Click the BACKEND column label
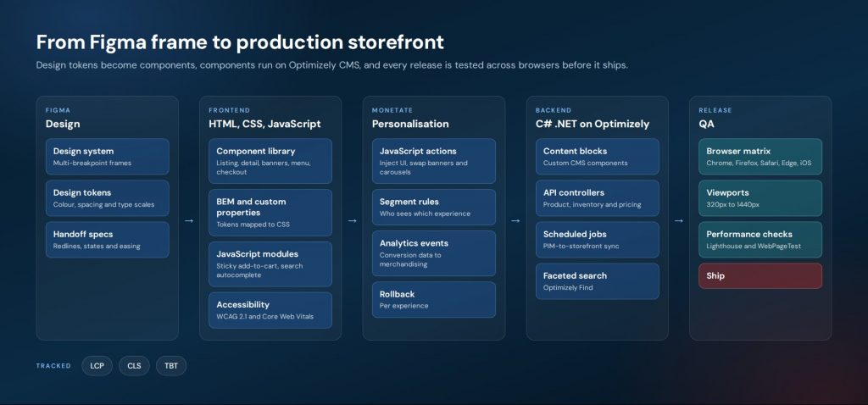868x405 pixels. click(x=554, y=111)
